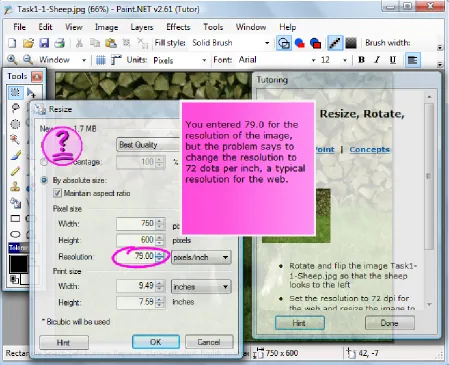Select the Rectangle Select tool
Screen dimensions: 449x365
tap(15, 92)
